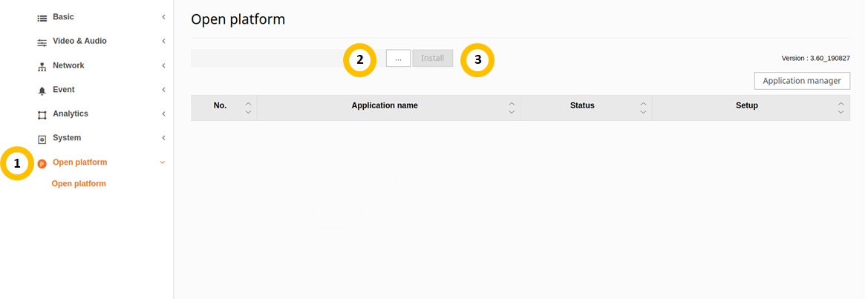Click the Basic list icon in sidebar
Image resolution: width=868 pixels, height=299 pixels.
[x=42, y=18]
